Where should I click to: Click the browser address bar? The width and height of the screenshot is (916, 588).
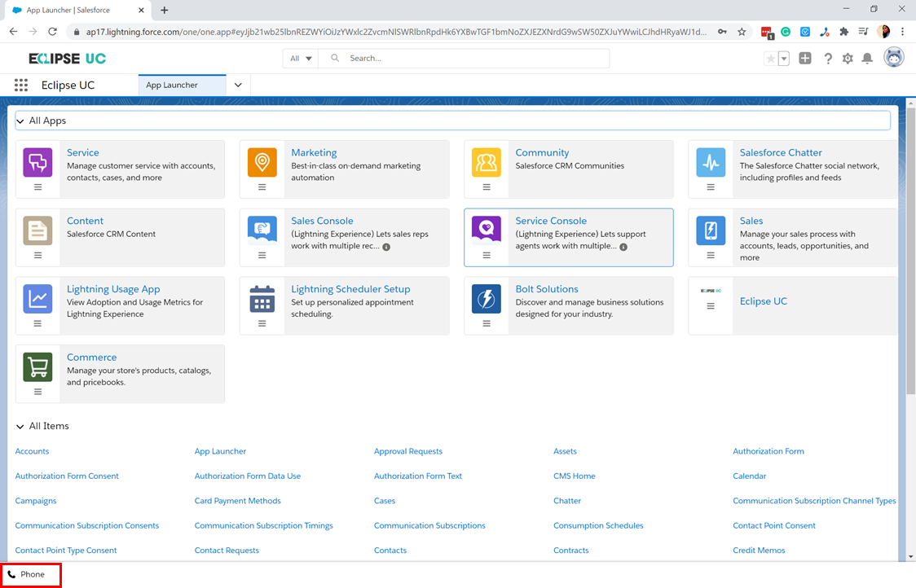(x=396, y=32)
